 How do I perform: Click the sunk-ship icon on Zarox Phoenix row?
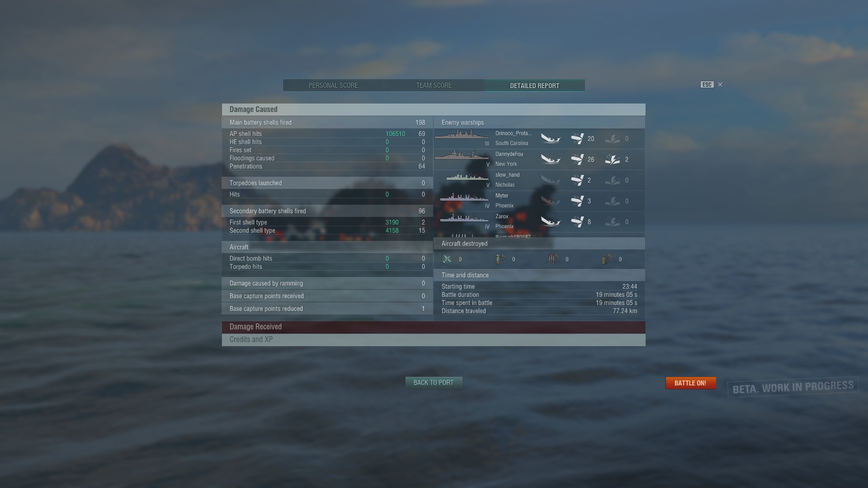coord(551,222)
